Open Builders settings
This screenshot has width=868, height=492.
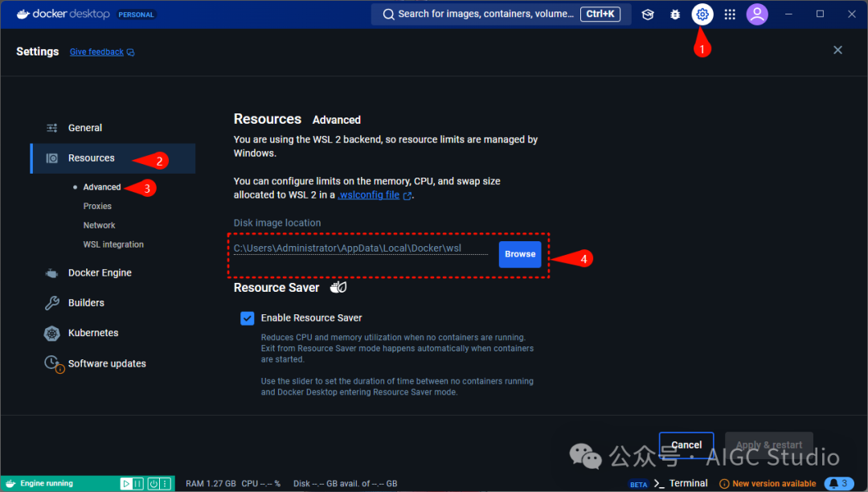click(86, 303)
